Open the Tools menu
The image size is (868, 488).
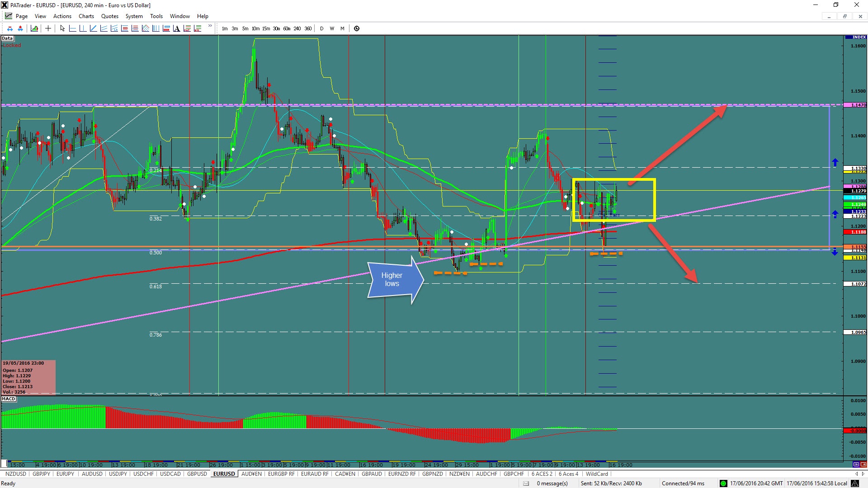click(156, 16)
